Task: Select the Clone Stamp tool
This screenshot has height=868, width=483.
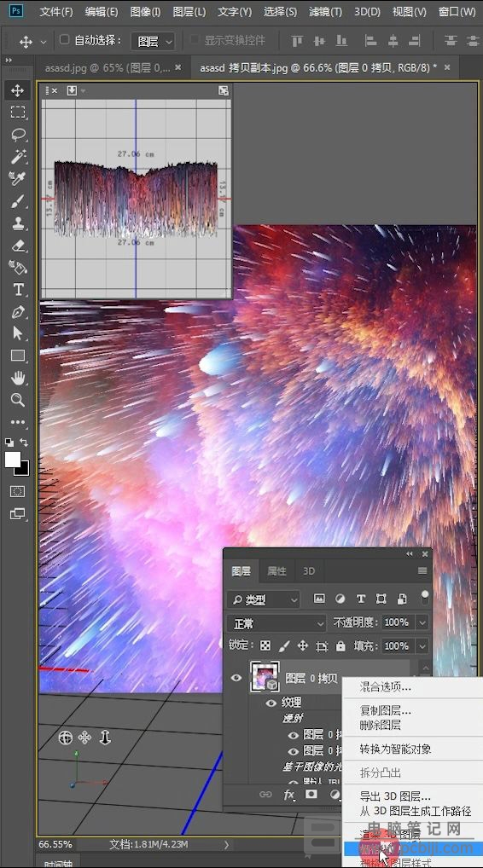Action: pyautogui.click(x=18, y=223)
